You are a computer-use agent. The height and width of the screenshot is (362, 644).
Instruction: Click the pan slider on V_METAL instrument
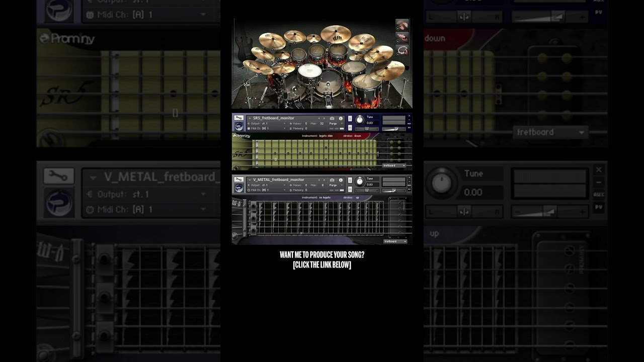[x=367, y=191]
